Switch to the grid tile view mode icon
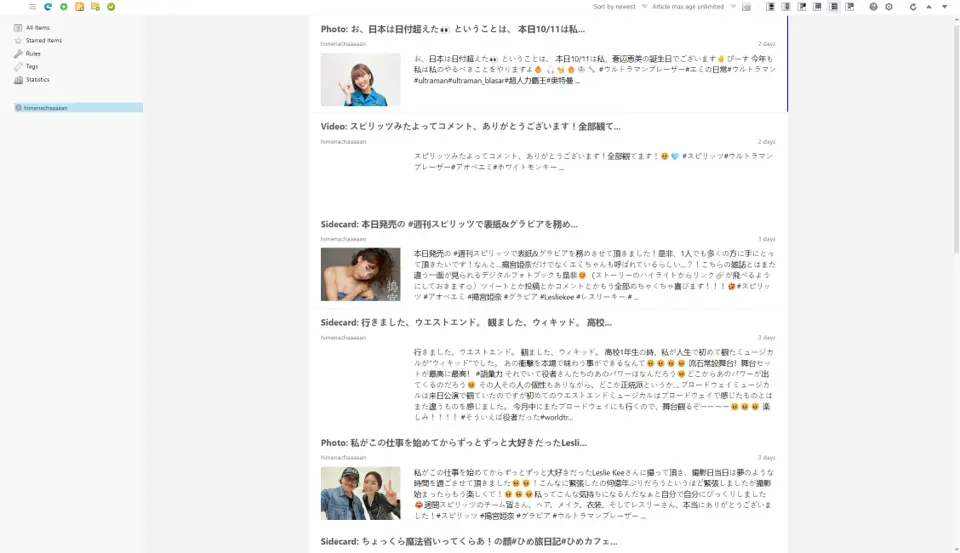 click(817, 7)
